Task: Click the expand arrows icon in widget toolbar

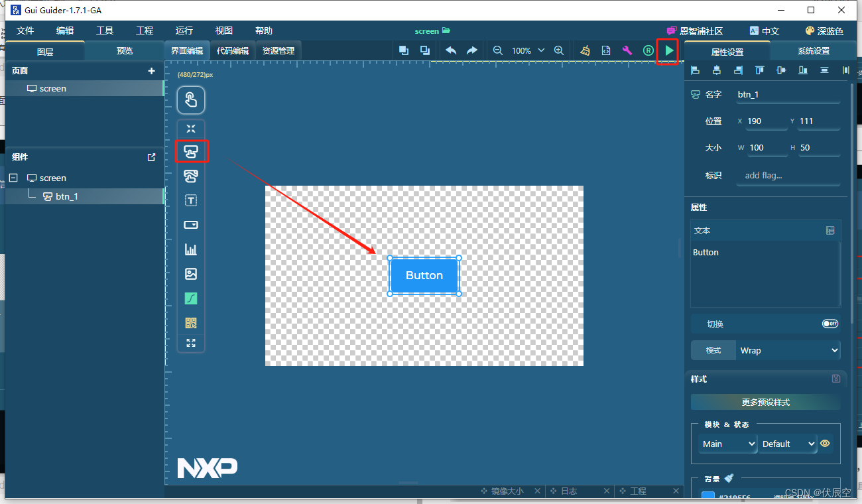Action: pyautogui.click(x=191, y=343)
